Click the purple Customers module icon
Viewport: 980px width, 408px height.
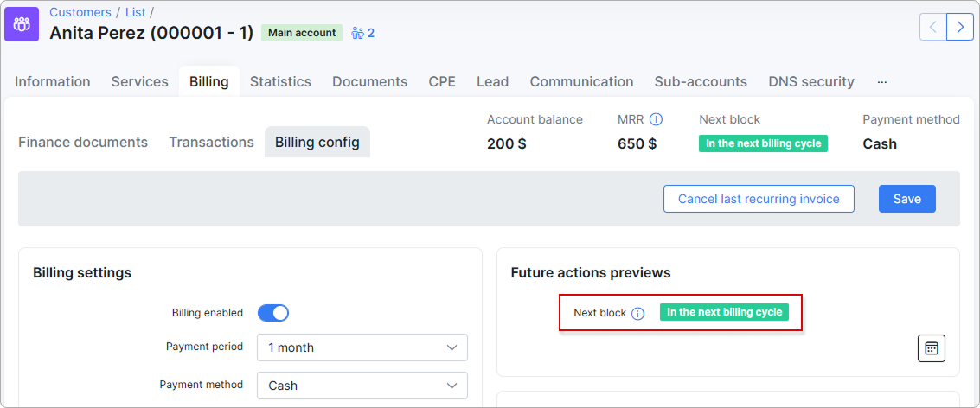[22, 24]
